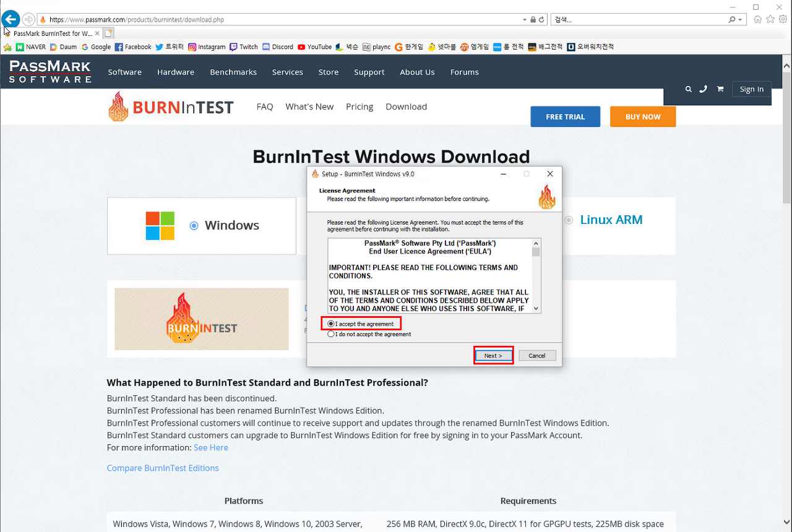Image resolution: width=792 pixels, height=532 pixels.
Task: Click the site search magnifier icon
Action: (689, 89)
